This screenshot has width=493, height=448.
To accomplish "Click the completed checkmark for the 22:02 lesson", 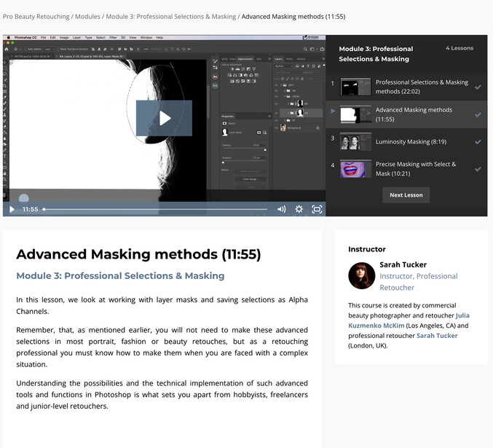I will click(478, 87).
